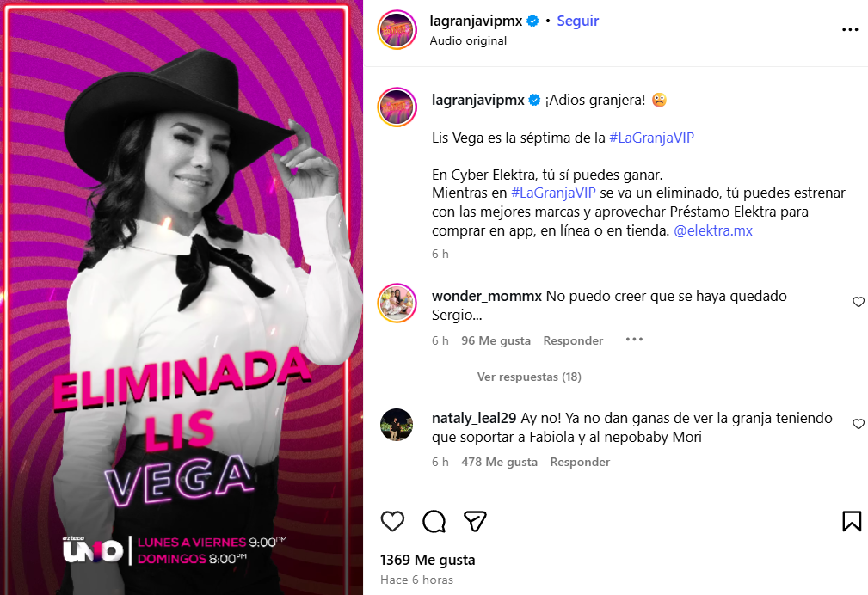Open nataly_leal29's profile picture

[397, 425]
